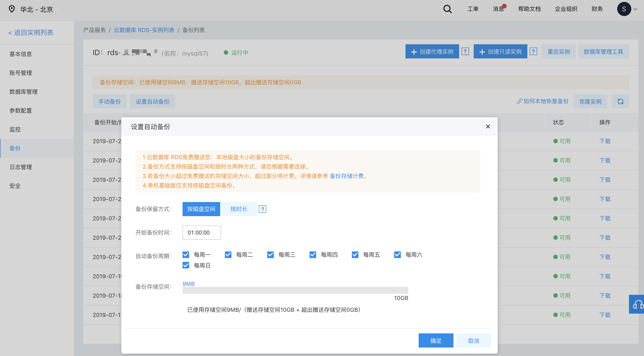Click help icon next to 按时长
The image size is (644, 356).
tap(262, 209)
